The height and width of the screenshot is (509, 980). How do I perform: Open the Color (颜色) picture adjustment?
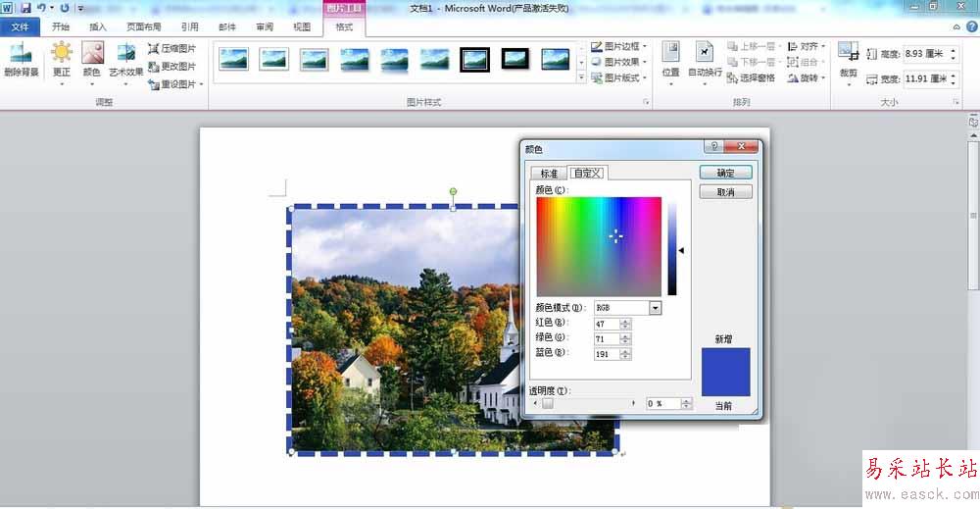point(92,61)
